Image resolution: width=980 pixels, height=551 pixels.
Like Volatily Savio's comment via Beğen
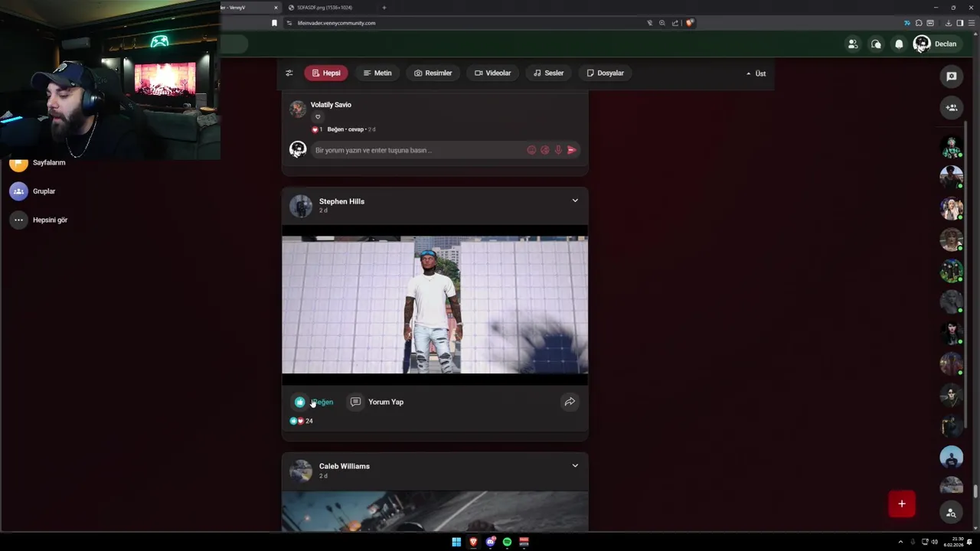[335, 129]
